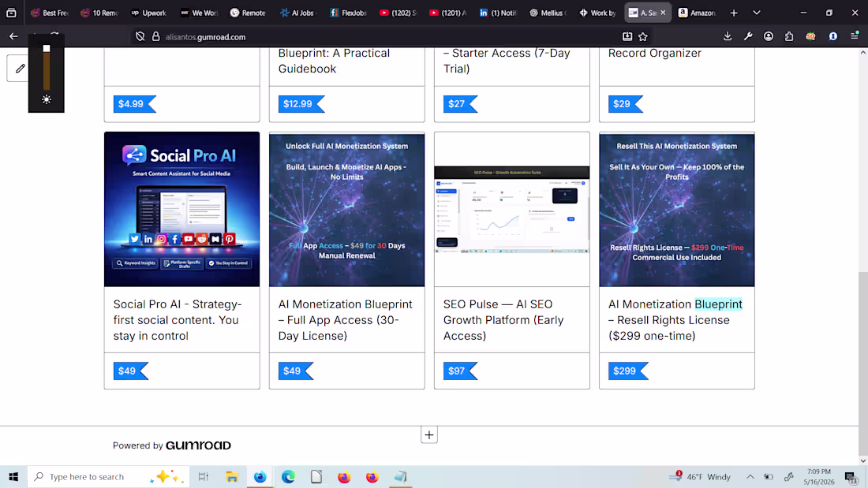The image size is (868, 488).
Task: Expand the list-all-tabs chevron
Action: [757, 13]
